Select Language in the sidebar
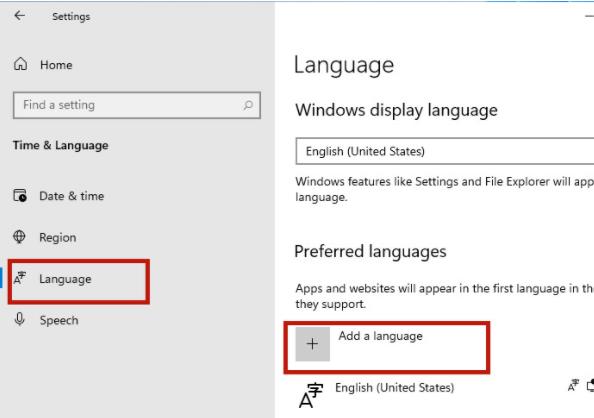 click(65, 279)
